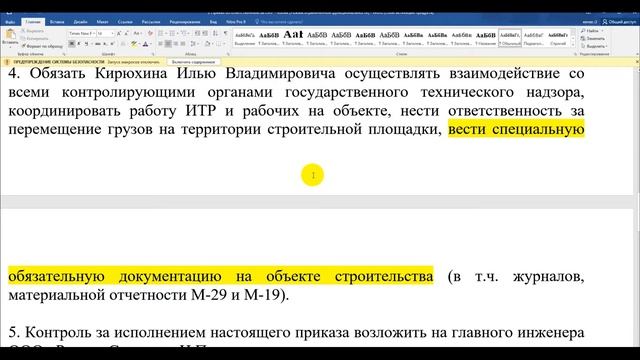Screen dimensions: 640x360
Task: Open Clipboard pane launcher
Action: pos(64,54)
